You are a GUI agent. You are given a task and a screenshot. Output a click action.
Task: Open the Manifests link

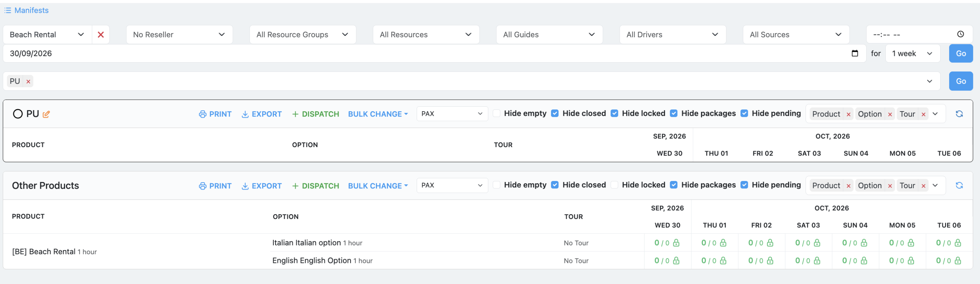point(26,10)
